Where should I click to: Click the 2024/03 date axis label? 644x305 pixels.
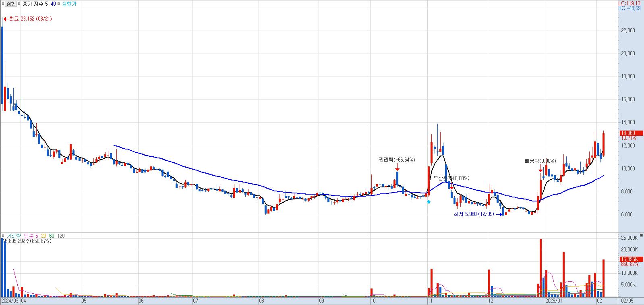10,301
